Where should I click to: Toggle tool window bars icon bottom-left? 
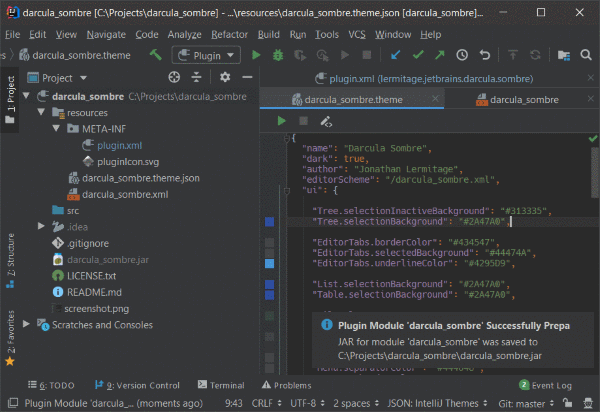[x=13, y=403]
